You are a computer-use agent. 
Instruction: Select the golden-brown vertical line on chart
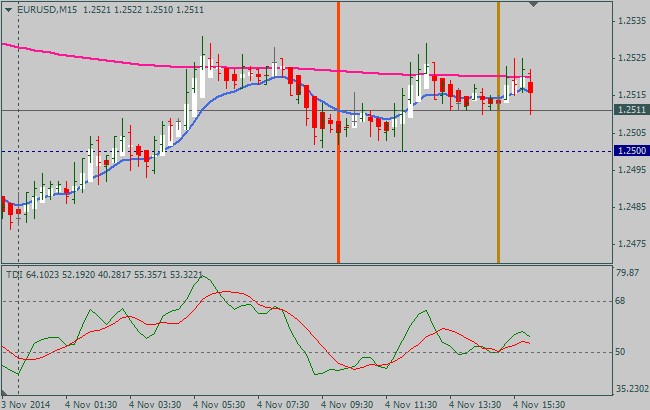coord(498,132)
